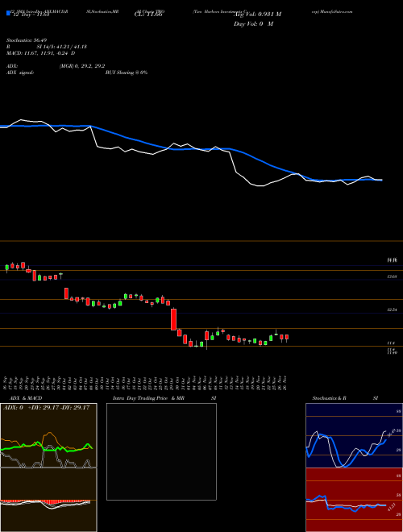Select the 'BUY Slowing @ 0%' signal text
403x532 pixels.
(x=127, y=73)
